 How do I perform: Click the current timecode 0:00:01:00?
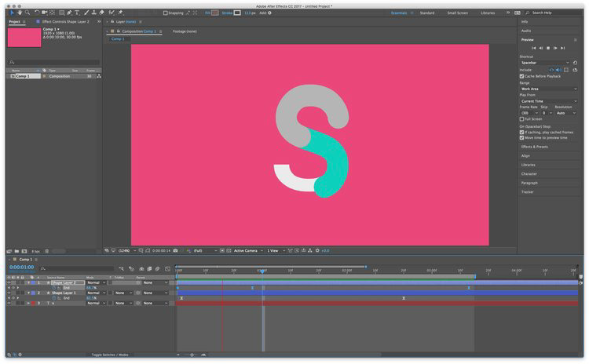point(21,268)
